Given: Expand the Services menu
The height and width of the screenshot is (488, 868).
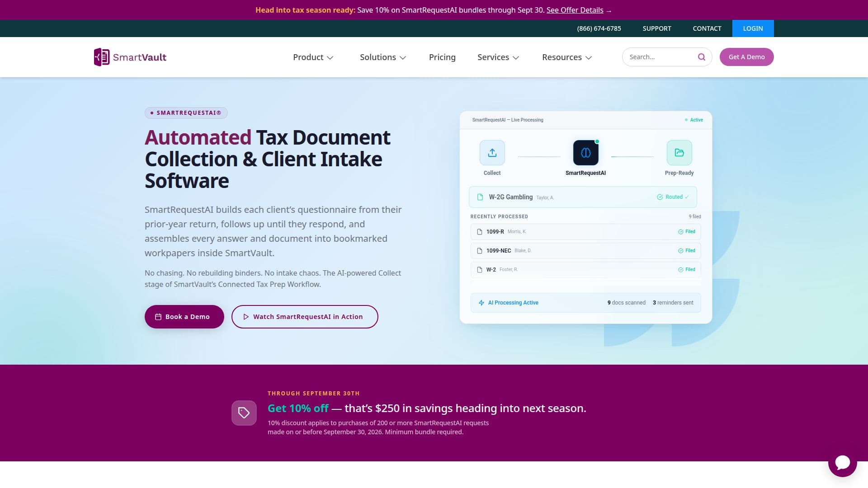Looking at the screenshot, I should point(498,57).
